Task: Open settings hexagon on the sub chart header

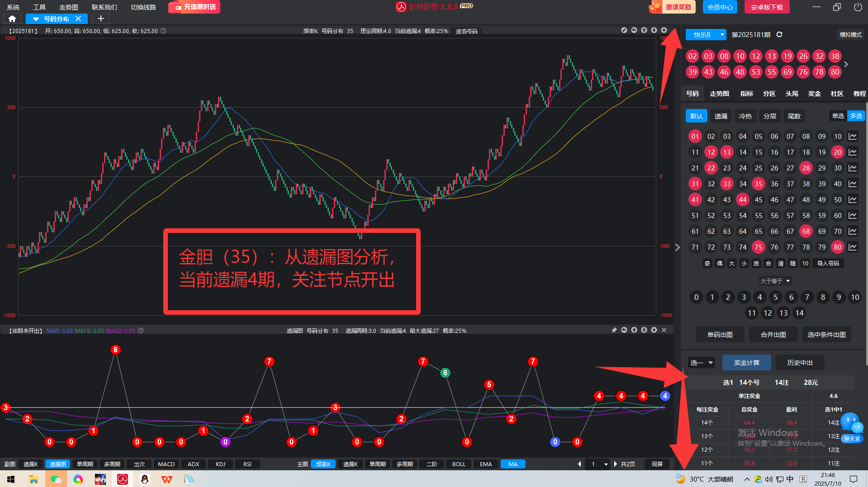Action: (x=654, y=330)
